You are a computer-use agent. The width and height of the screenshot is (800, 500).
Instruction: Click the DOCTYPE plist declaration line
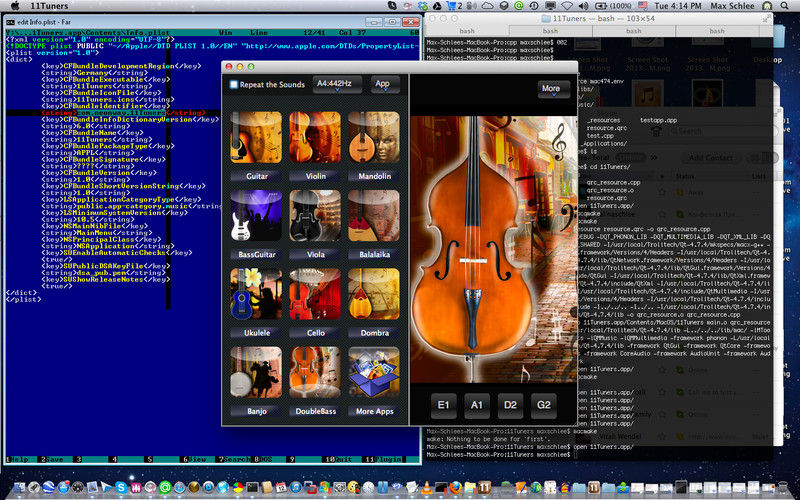pos(212,46)
